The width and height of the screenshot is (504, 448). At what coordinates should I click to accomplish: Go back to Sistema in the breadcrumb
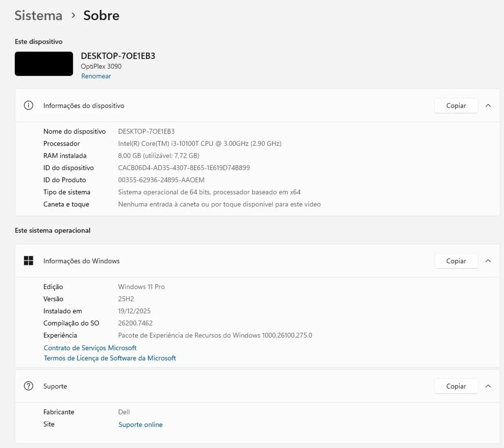point(38,15)
